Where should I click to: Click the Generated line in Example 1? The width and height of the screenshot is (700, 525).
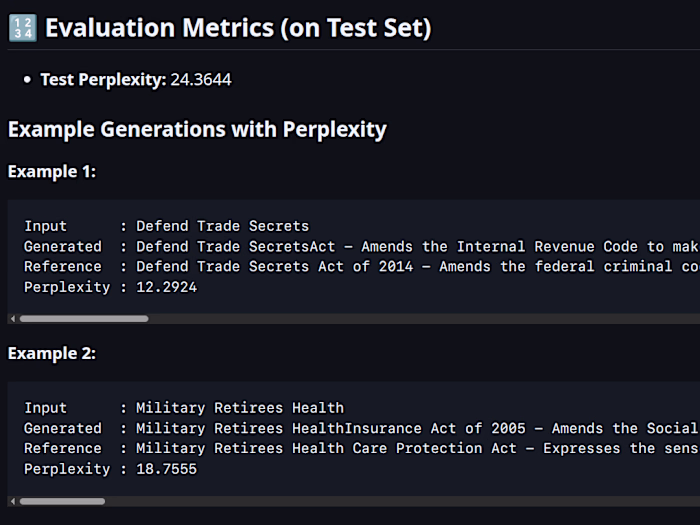(360, 247)
